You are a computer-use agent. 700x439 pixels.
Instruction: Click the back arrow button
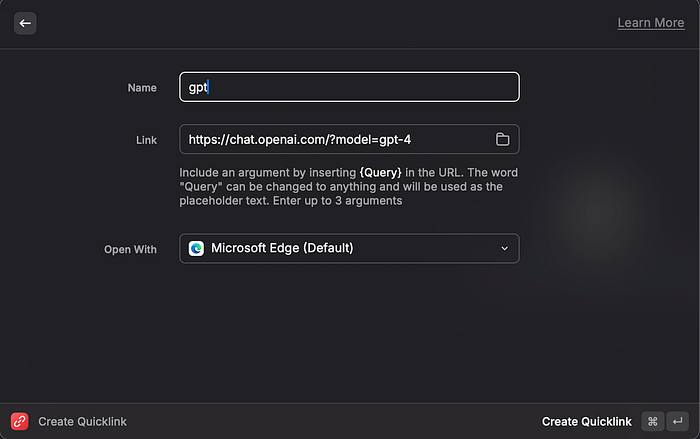click(25, 23)
